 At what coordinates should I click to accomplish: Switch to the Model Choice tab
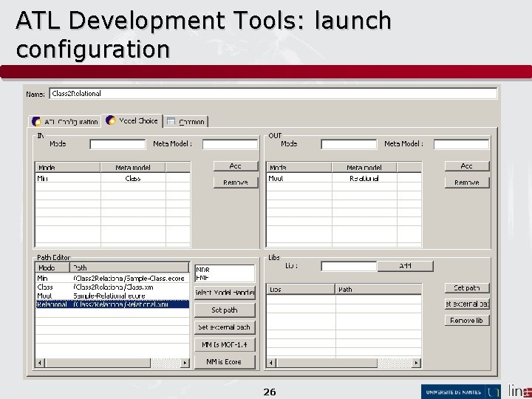[x=132, y=120]
